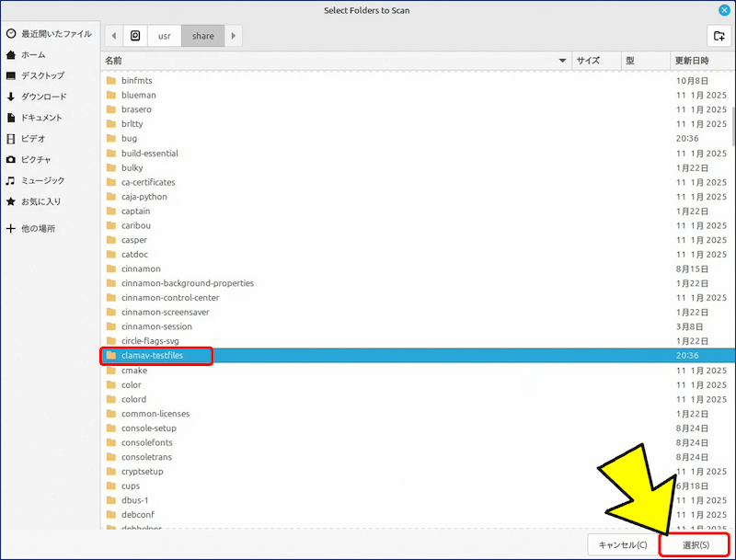
Task: Click the 8月15日 date of cinnamon
Action: click(x=693, y=269)
